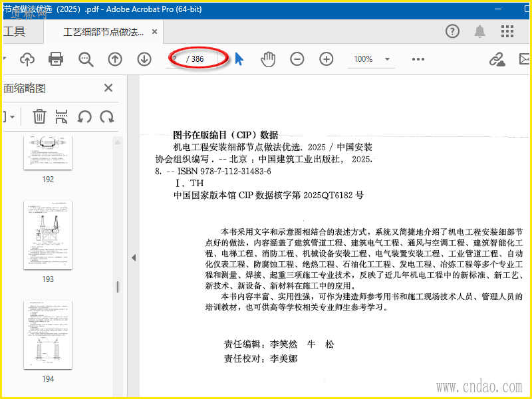The height and width of the screenshot is (399, 532).
Task: Go to previous page arrow
Action: pos(115,59)
